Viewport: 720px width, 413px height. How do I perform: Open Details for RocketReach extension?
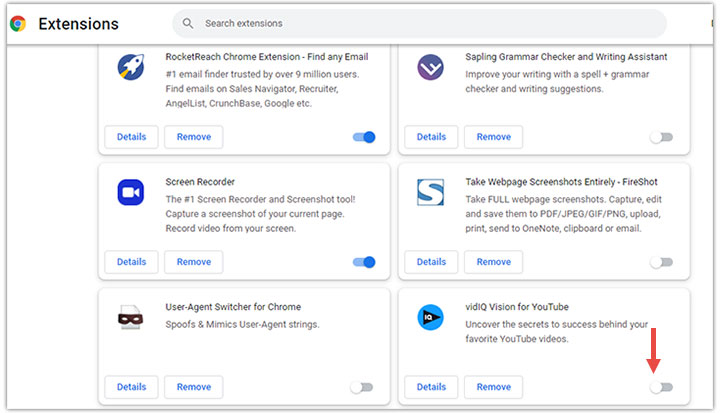[131, 137]
